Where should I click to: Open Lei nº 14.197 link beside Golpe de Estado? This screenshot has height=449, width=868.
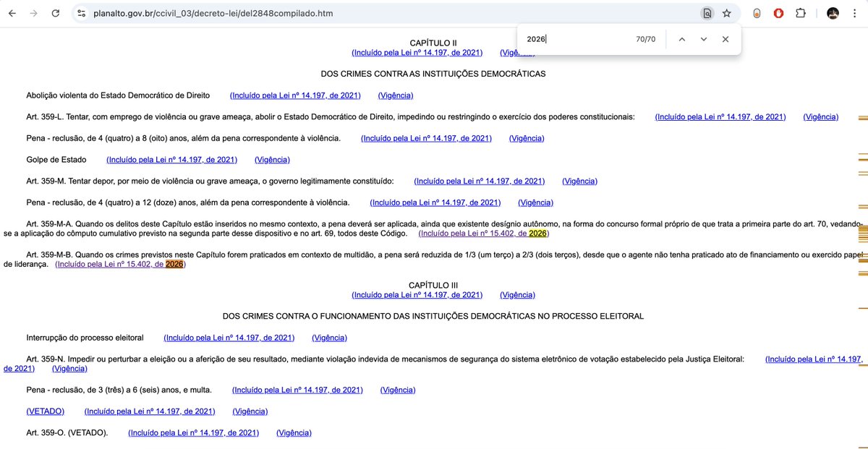tap(171, 160)
